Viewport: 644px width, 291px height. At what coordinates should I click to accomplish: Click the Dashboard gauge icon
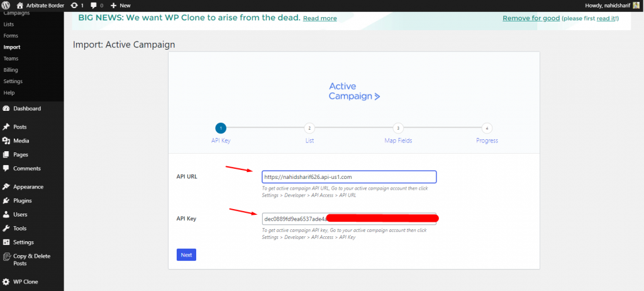[x=6, y=109]
